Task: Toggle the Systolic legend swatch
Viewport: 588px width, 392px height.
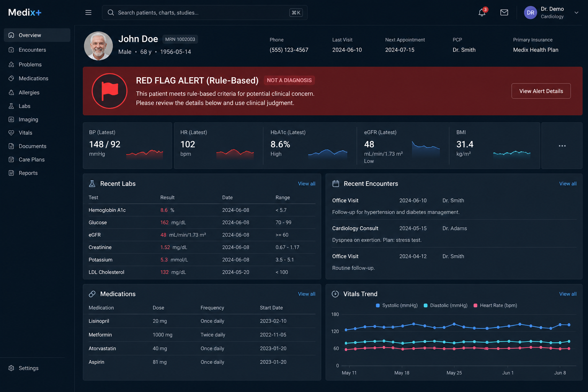Action: tap(378, 305)
